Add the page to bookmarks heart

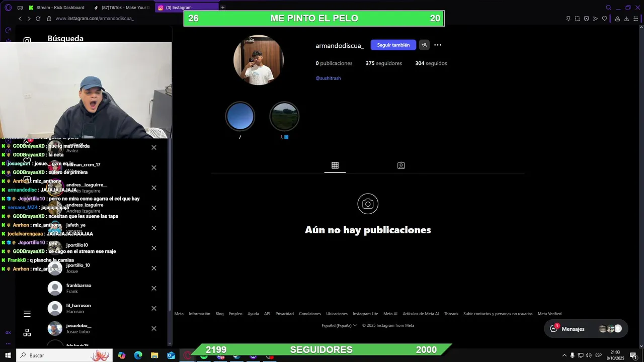pos(604,19)
